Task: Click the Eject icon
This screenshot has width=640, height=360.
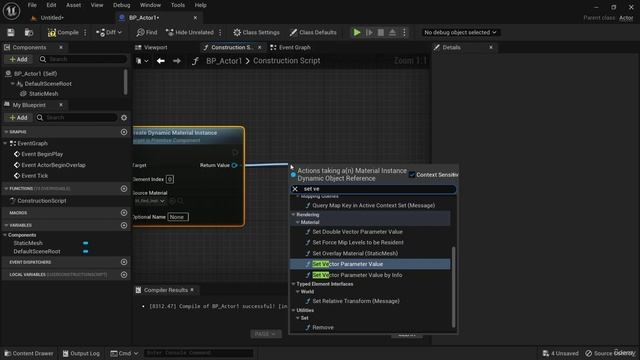Action: pyautogui.click(x=392, y=32)
